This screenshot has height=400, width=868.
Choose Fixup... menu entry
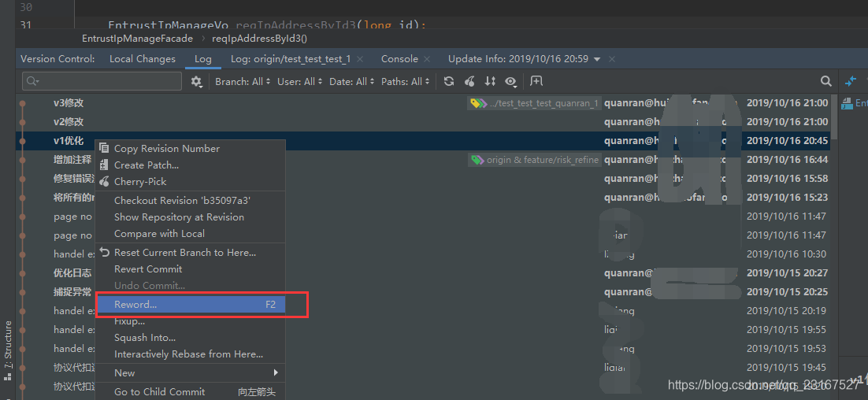click(x=191, y=321)
